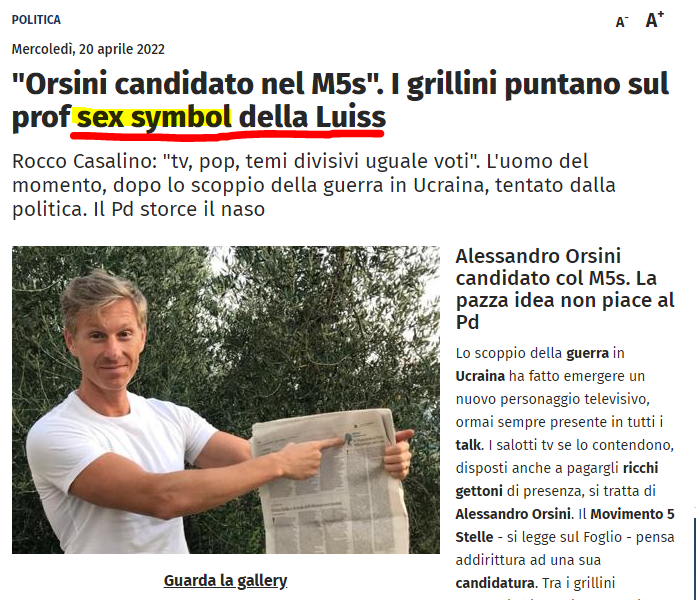Click the Rocco Casalino summary paragraph
696x600 pixels.
coord(313,185)
